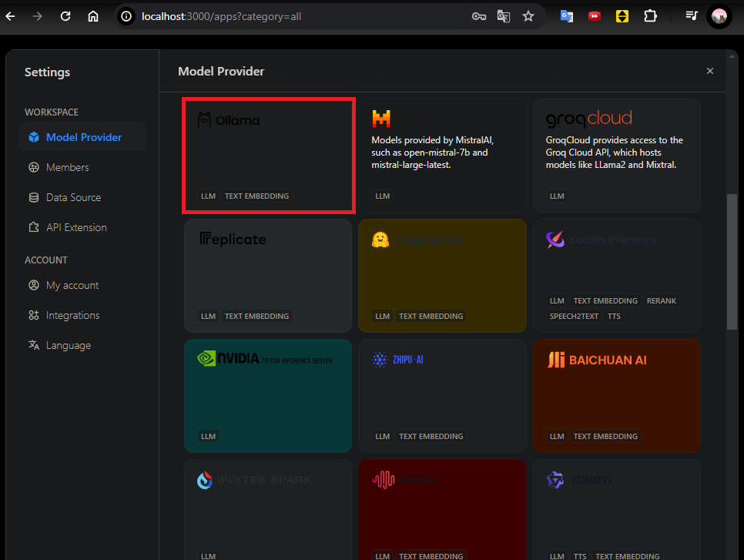Click the Ollama llama logo icon

tap(204, 120)
